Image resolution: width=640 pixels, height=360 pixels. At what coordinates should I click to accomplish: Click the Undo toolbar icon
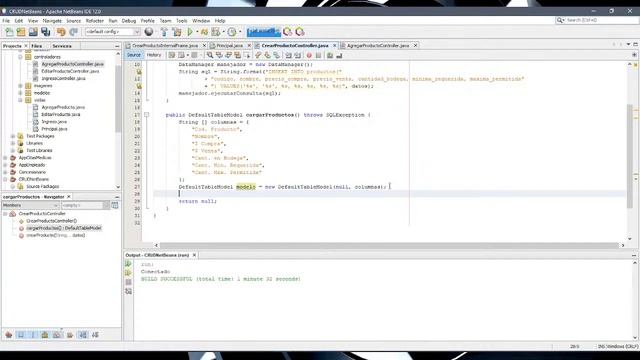(61, 32)
